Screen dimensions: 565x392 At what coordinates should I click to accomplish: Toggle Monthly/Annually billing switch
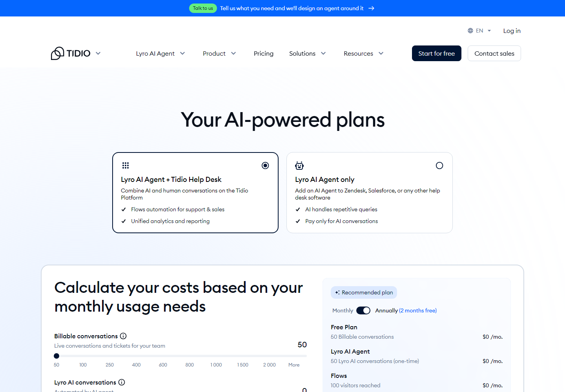pos(363,310)
